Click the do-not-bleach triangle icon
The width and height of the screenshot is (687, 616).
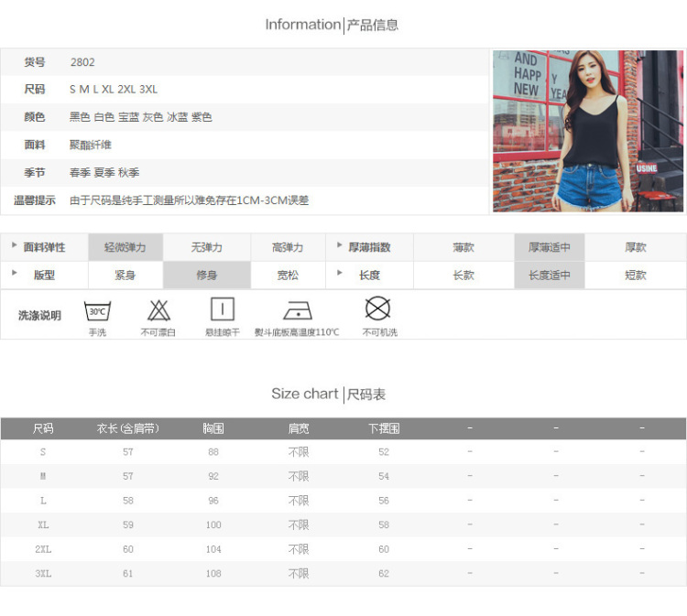[x=158, y=309]
